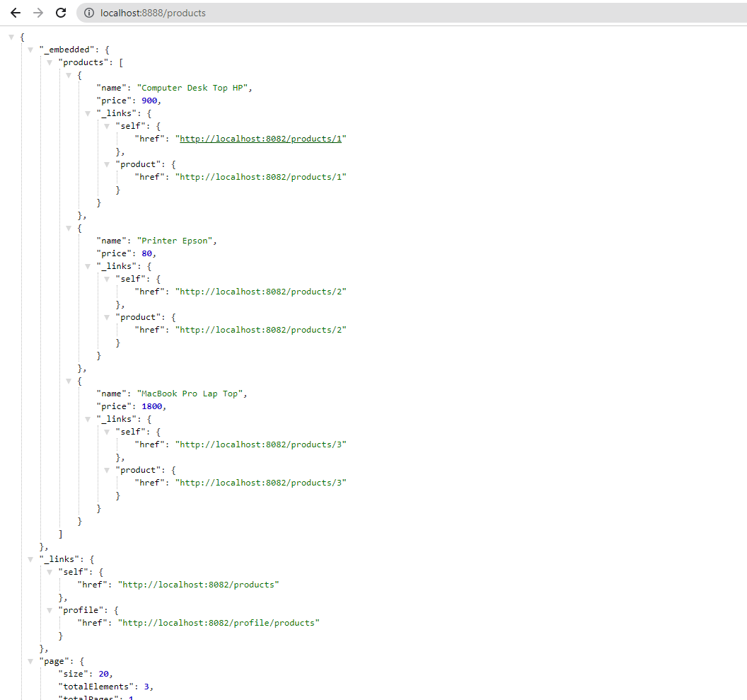Collapse the bottom-level "_links" object
The height and width of the screenshot is (700, 747).
click(30, 559)
